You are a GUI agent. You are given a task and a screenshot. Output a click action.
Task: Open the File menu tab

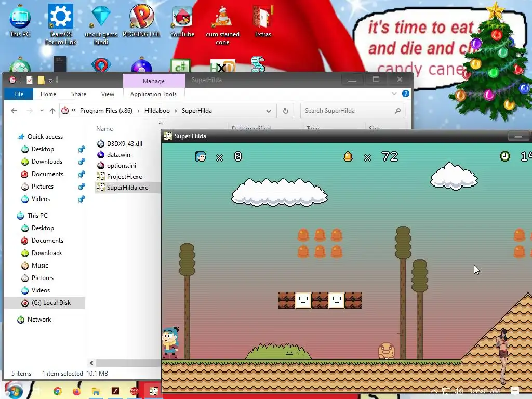pos(19,94)
